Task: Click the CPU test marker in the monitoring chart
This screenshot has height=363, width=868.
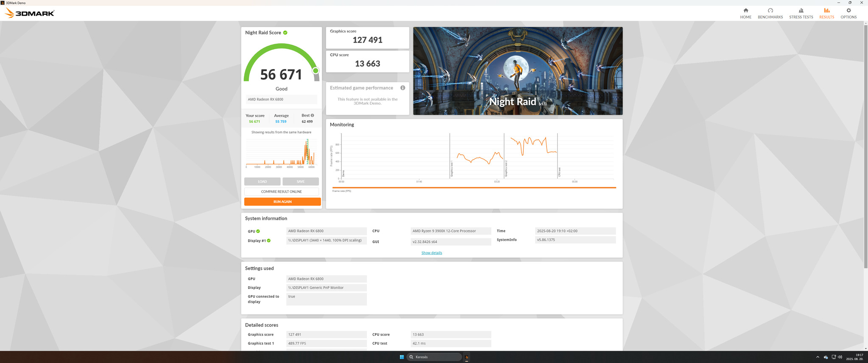Action: pos(559,172)
